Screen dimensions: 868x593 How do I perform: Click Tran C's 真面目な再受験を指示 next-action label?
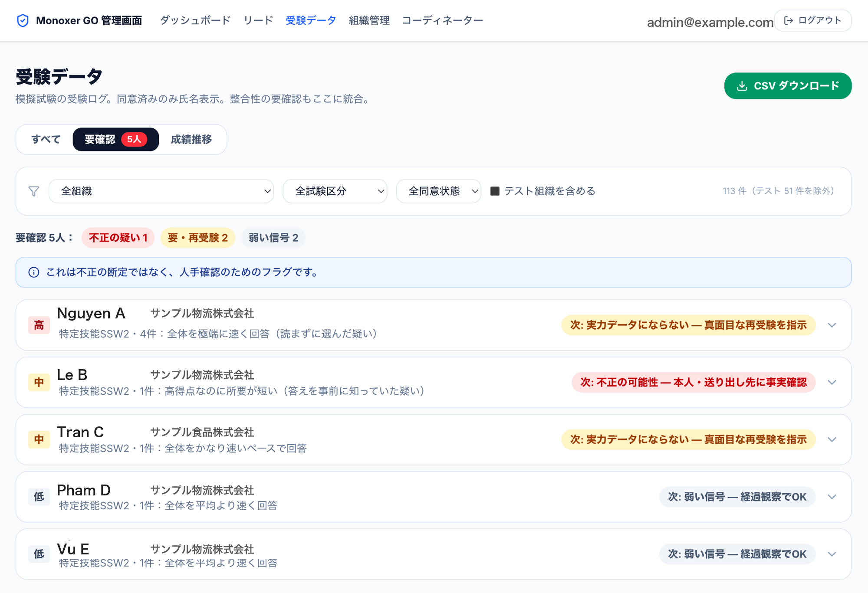pos(688,439)
